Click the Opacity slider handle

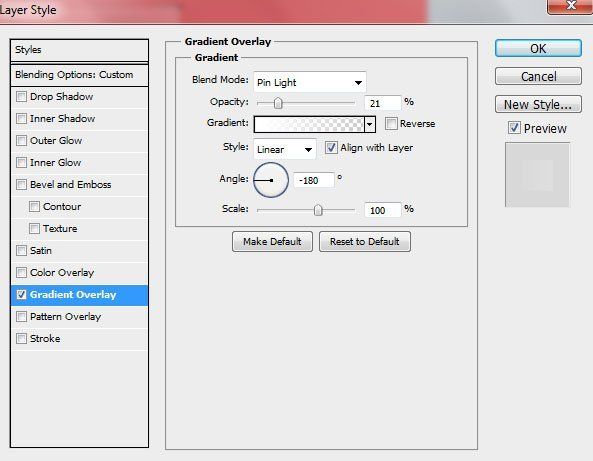(278, 103)
